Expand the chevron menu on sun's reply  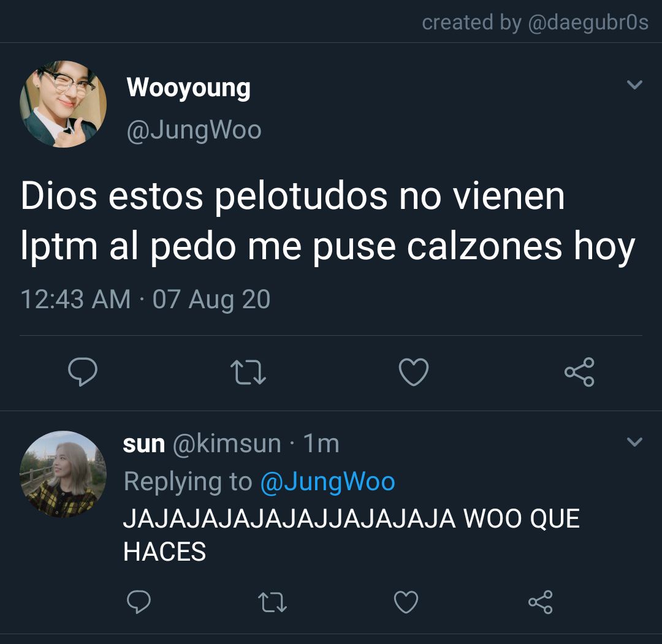point(634,441)
